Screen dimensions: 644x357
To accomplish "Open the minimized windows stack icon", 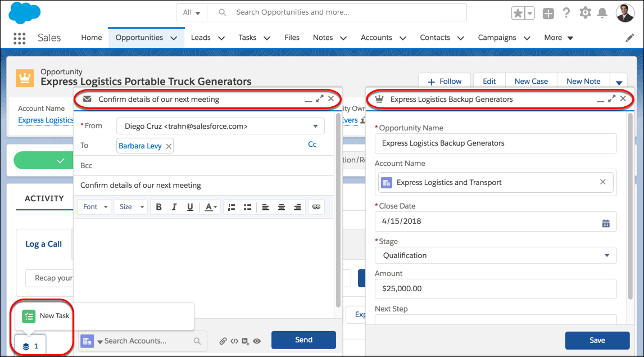I will point(30,346).
